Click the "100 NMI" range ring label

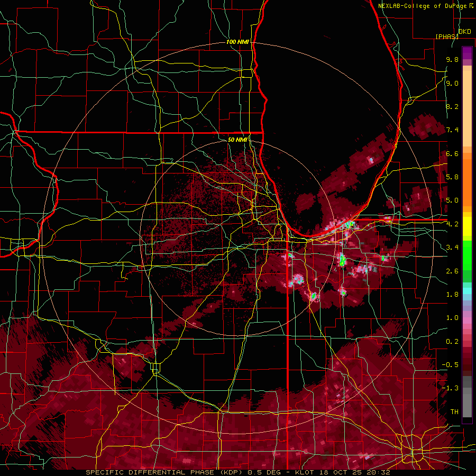(237, 42)
